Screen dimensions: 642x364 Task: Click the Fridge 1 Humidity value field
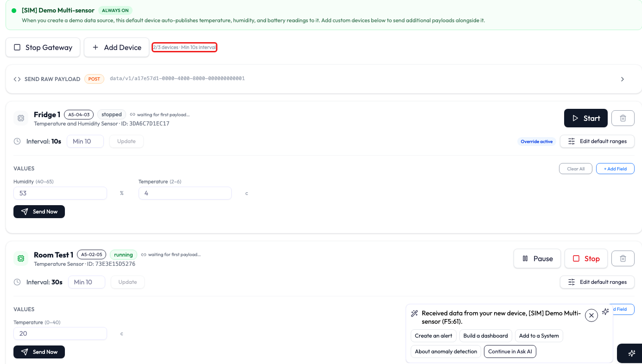[x=60, y=193]
